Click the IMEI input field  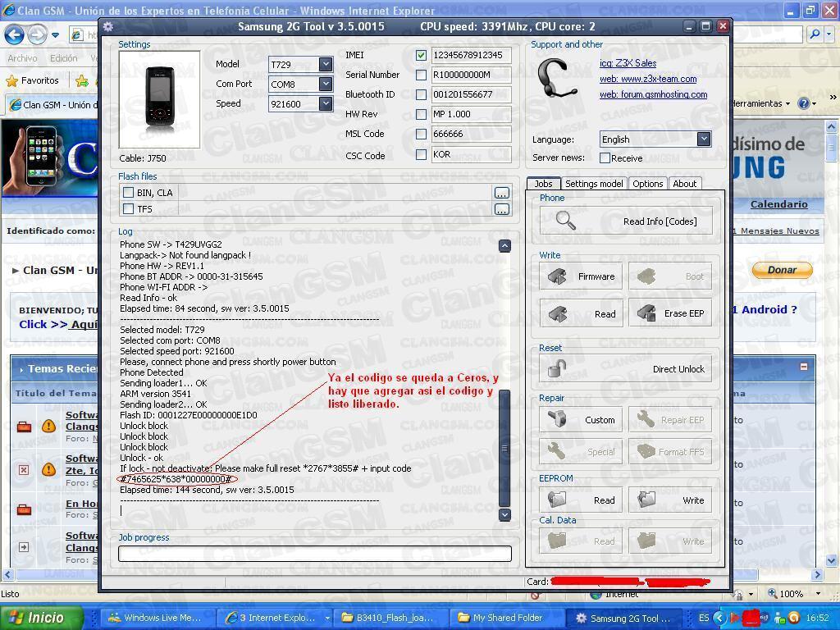[471, 55]
